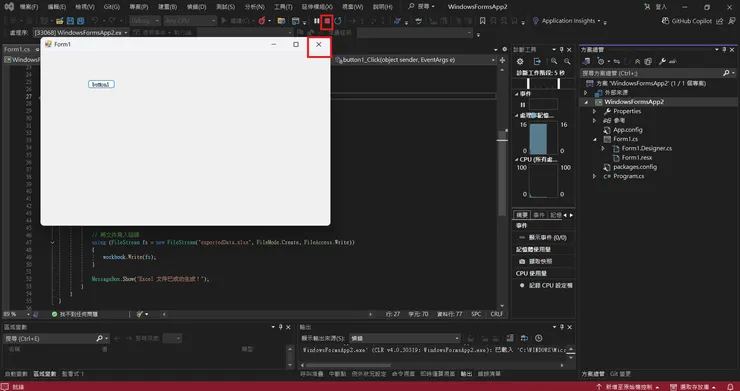Click the notification bell in status bar
Screen dimensions: 740x391
click(731, 387)
